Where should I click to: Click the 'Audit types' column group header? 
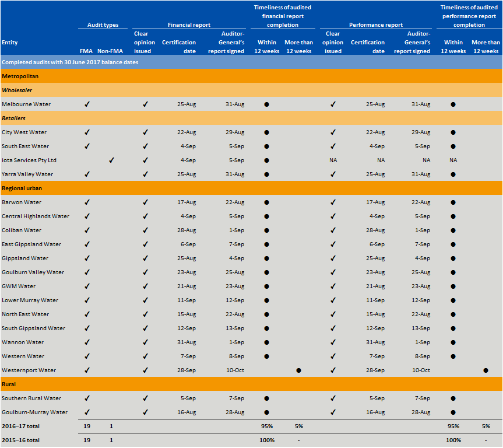coord(103,25)
